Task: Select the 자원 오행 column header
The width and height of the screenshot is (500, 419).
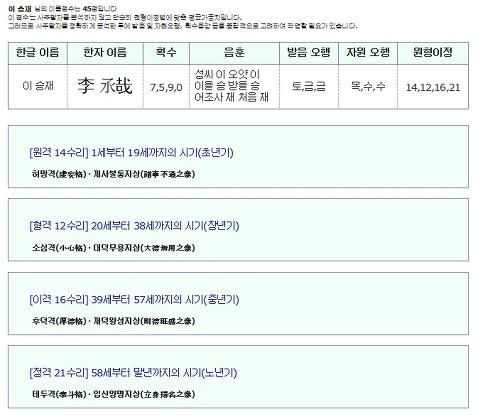Action: 368,53
